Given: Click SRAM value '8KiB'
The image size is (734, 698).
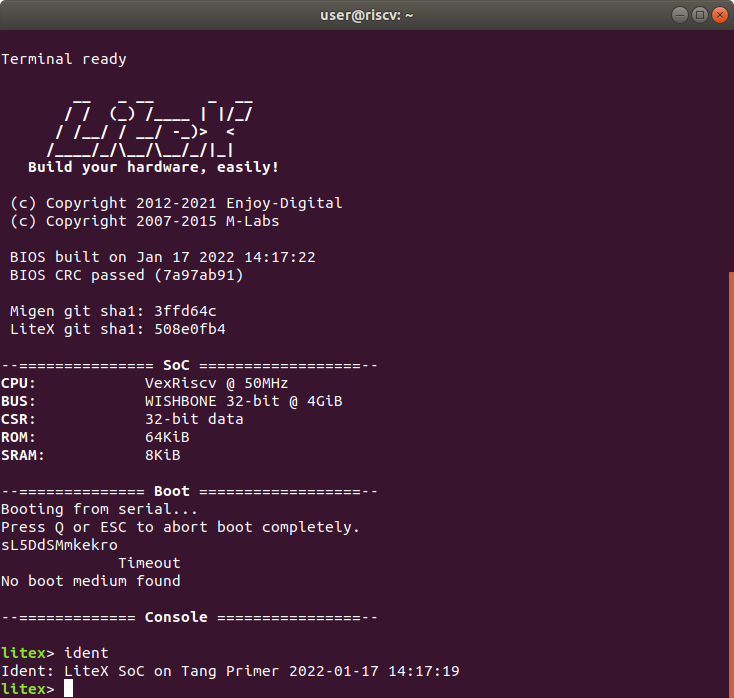Looking at the screenshot, I should coord(162,455).
